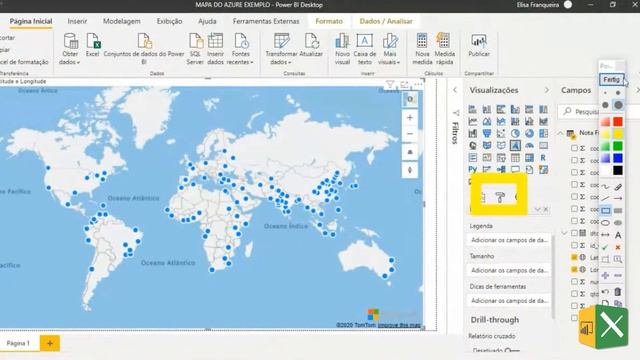640x360 pixels.
Task: Insert a Caixa de texto text box
Action: [x=364, y=49]
